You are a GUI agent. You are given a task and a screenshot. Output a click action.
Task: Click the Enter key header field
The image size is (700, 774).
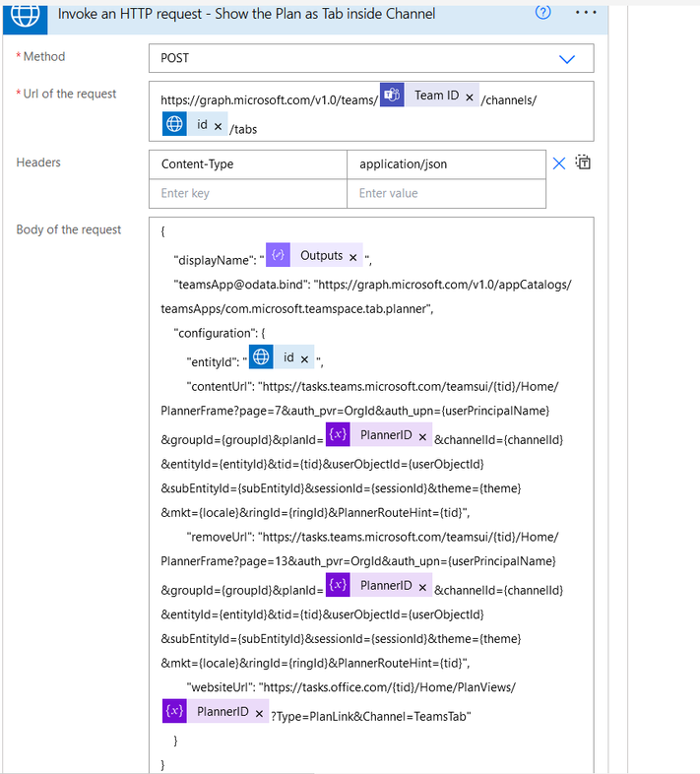(x=248, y=193)
